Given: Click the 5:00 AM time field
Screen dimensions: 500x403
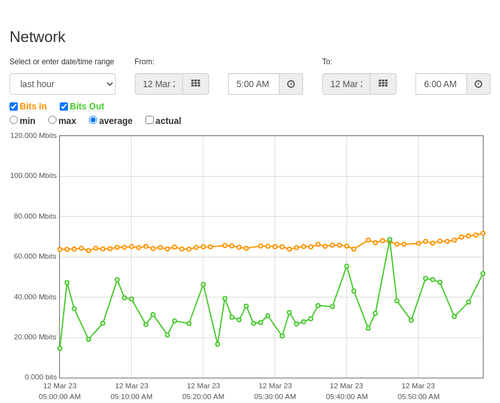Looking at the screenshot, I should [254, 84].
